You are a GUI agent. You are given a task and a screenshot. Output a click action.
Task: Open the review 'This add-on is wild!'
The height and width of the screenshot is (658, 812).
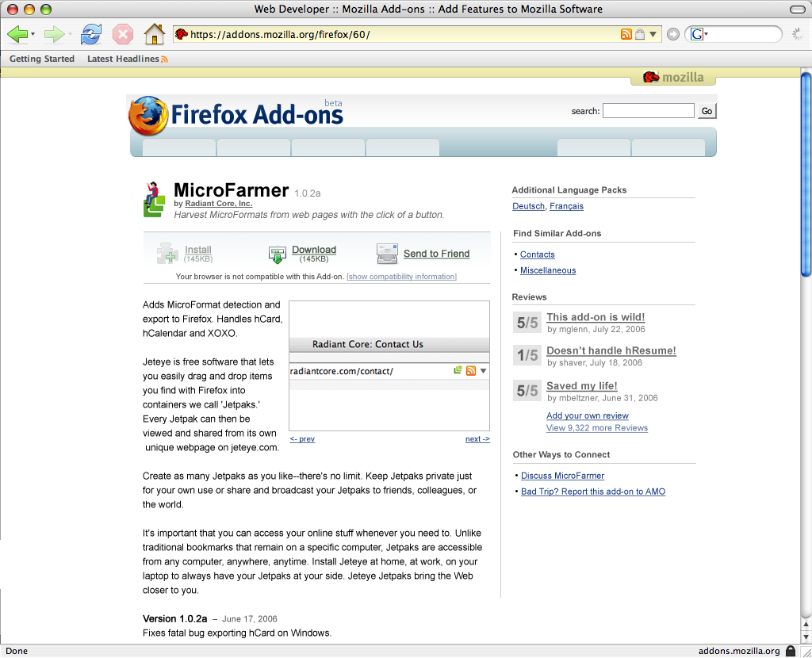point(596,317)
